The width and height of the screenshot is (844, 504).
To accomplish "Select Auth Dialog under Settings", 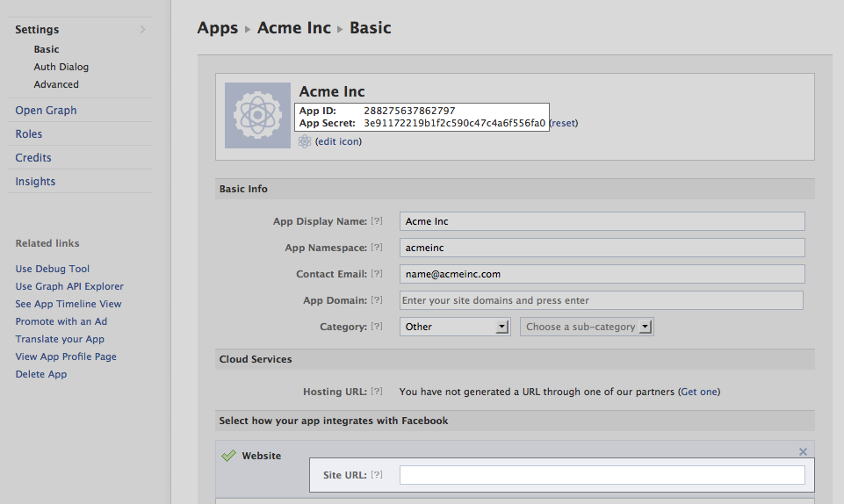I will 61,67.
